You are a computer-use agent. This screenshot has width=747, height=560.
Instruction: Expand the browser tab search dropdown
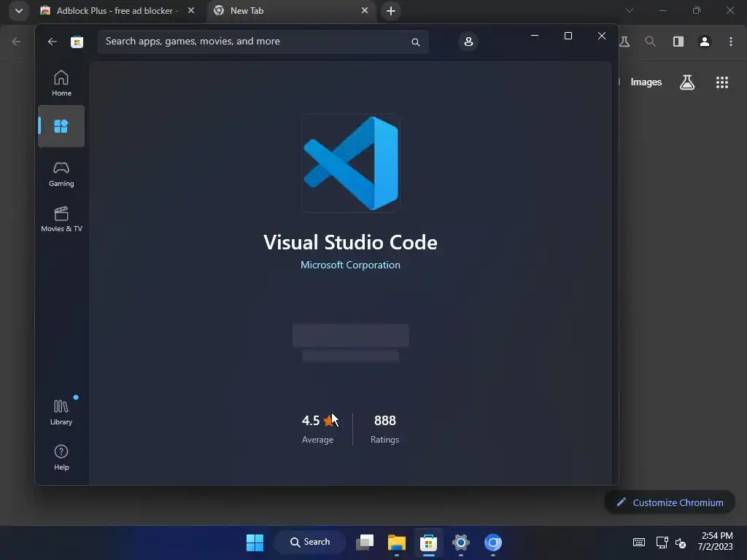point(19,11)
